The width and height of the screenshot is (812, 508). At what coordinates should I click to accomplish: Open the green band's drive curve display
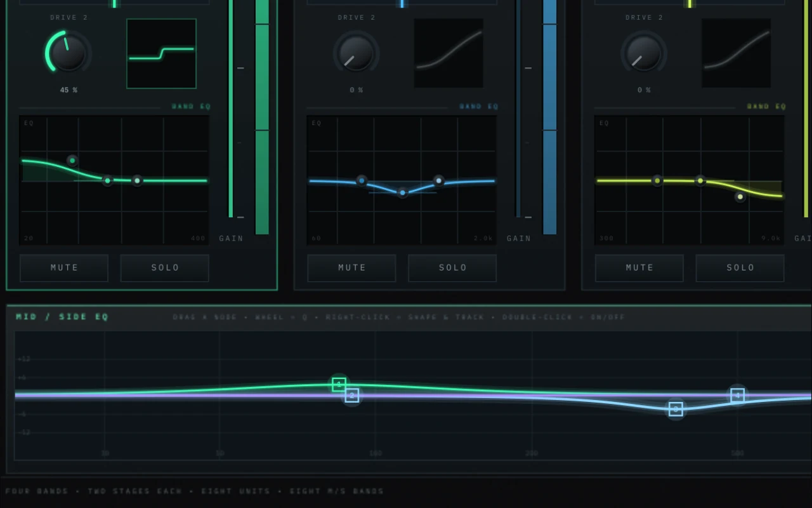[161, 53]
